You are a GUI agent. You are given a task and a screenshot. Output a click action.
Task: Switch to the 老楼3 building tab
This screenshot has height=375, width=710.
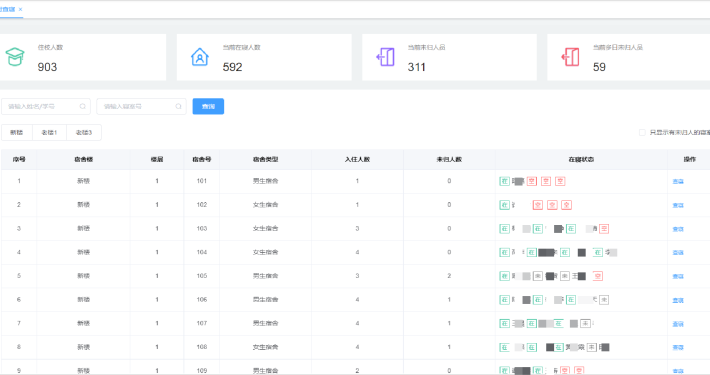point(84,132)
